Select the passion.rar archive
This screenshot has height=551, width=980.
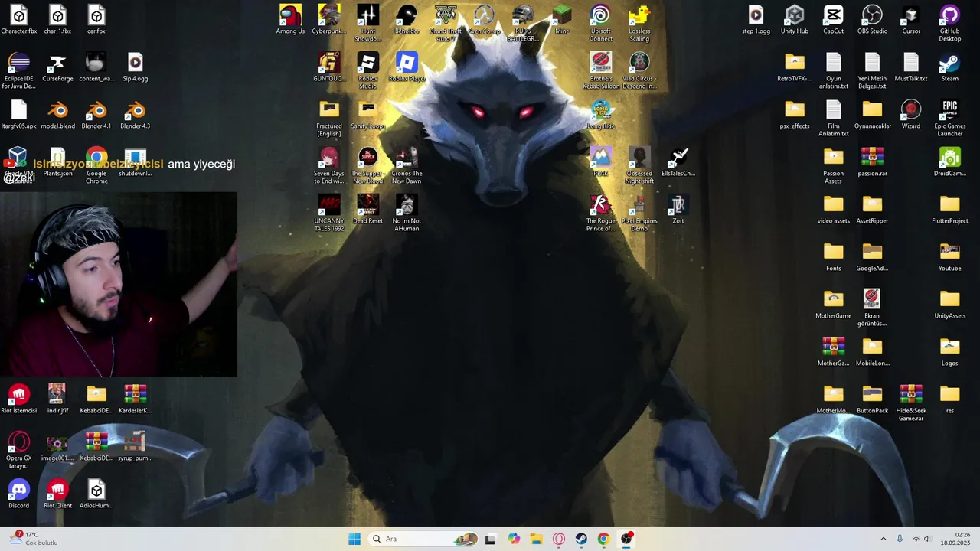pyautogui.click(x=872, y=162)
